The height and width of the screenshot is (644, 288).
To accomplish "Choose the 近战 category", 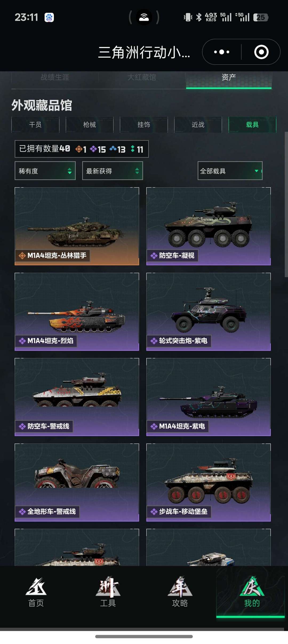I will tap(198, 125).
